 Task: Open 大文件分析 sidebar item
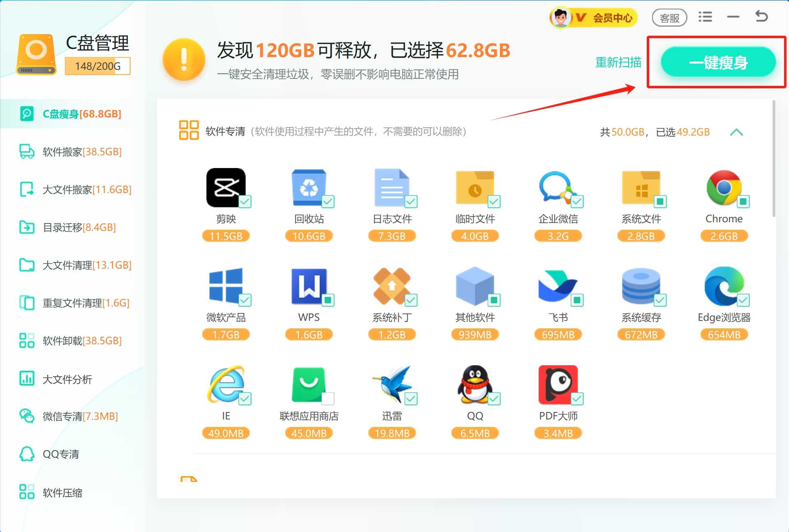click(72, 379)
